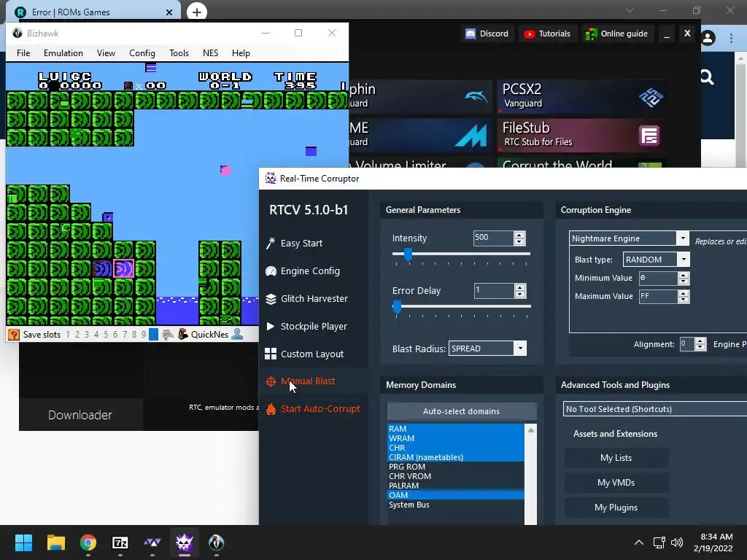This screenshot has height=560, width=747.
Task: Open the Config menu in Bizhawk
Action: (142, 52)
